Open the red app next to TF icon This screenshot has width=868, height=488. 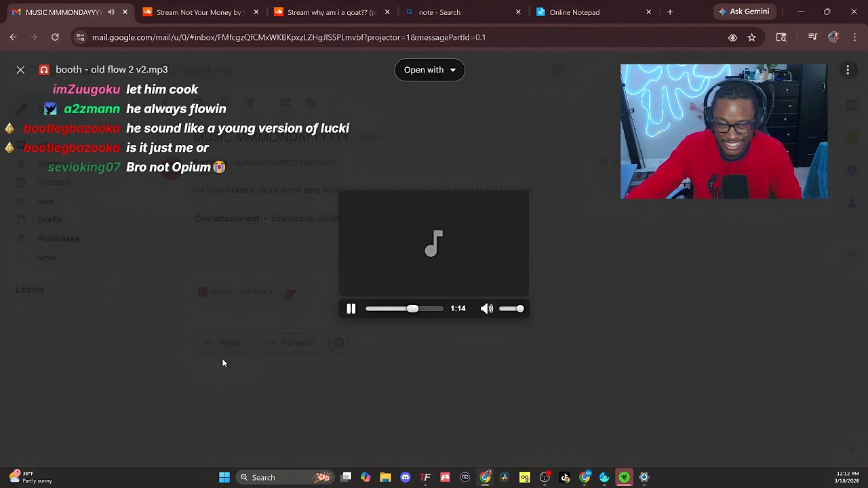click(445, 477)
